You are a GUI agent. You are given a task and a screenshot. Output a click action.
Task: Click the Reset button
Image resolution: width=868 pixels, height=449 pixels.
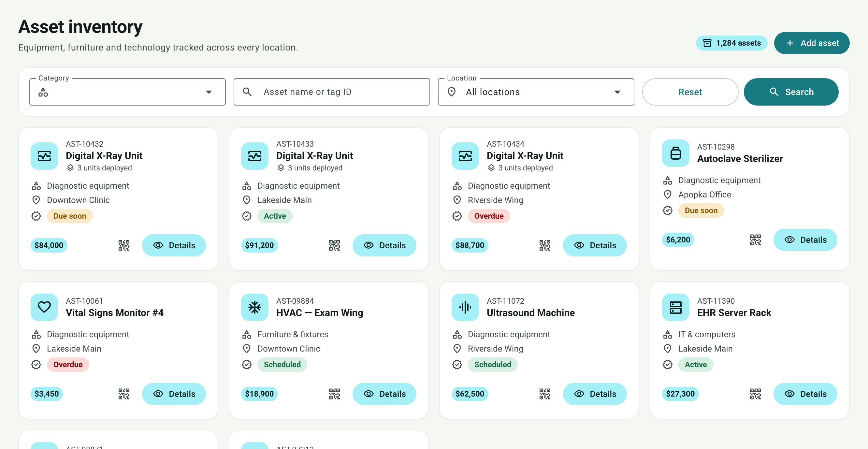pyautogui.click(x=690, y=92)
